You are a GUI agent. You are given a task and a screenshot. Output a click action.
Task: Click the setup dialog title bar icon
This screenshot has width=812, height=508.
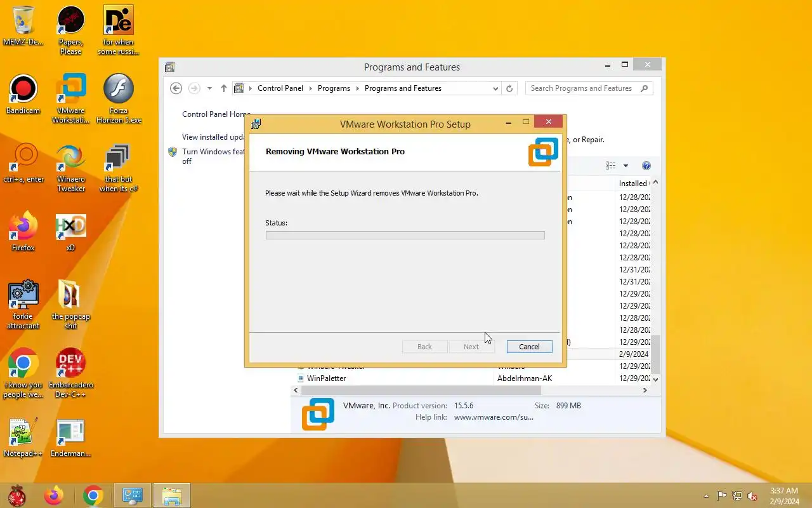point(256,124)
